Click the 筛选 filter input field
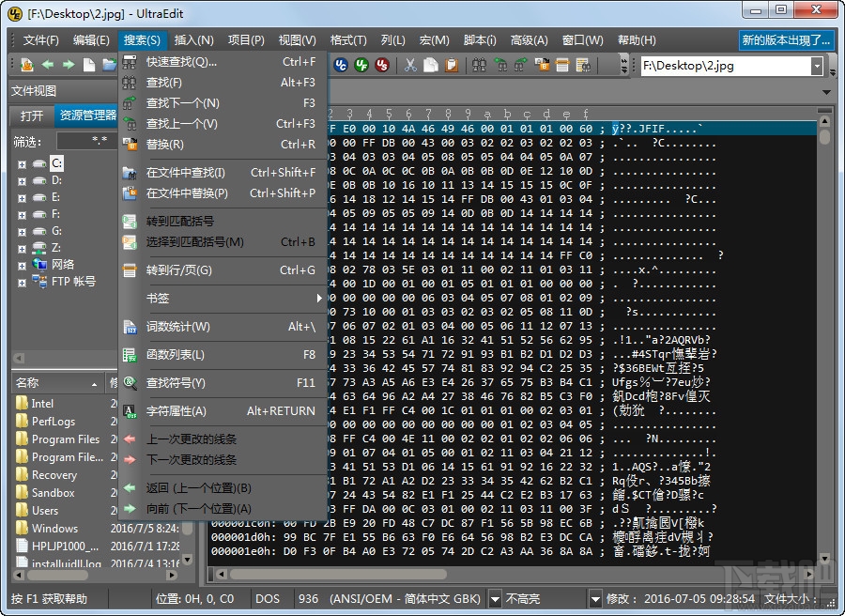The width and height of the screenshot is (845, 616). 86,141
